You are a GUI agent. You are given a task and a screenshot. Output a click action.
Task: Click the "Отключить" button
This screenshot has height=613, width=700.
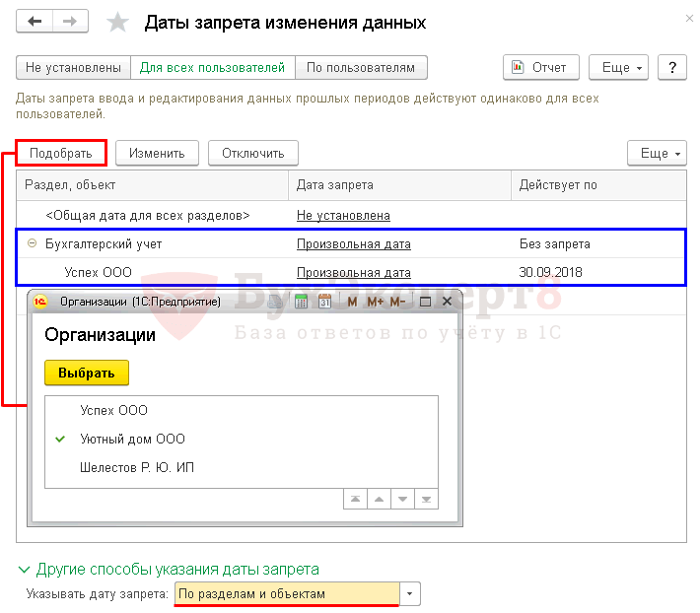[x=253, y=153]
